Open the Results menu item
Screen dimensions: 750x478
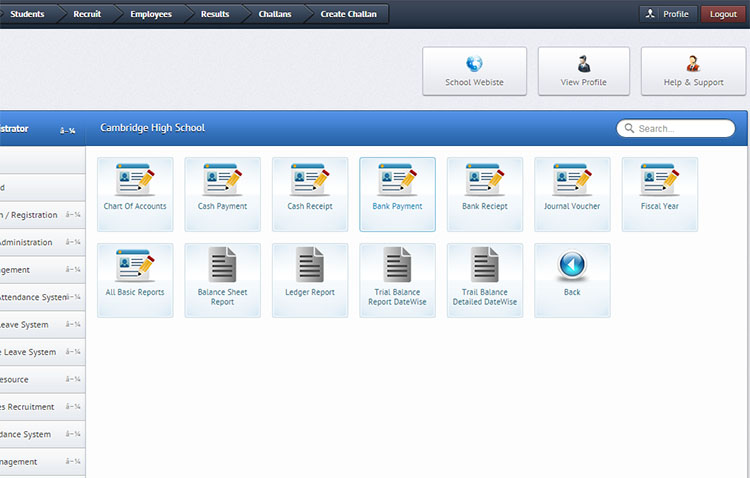pos(215,14)
